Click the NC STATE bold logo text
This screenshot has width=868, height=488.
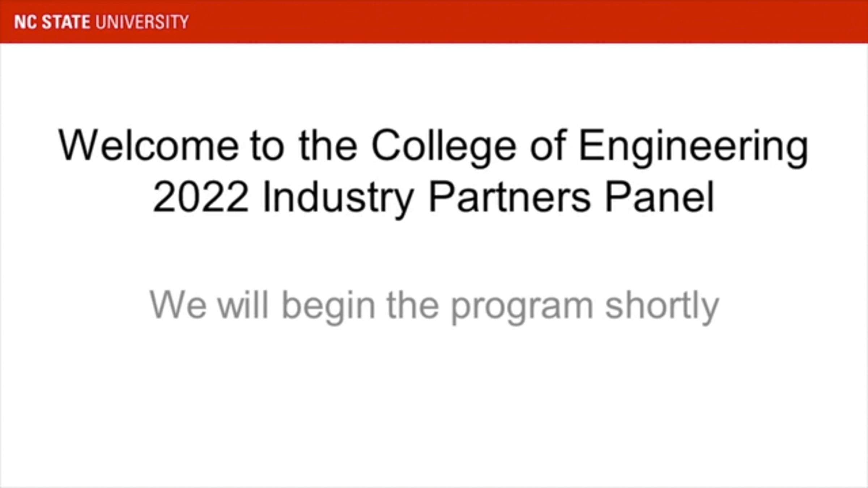point(52,22)
